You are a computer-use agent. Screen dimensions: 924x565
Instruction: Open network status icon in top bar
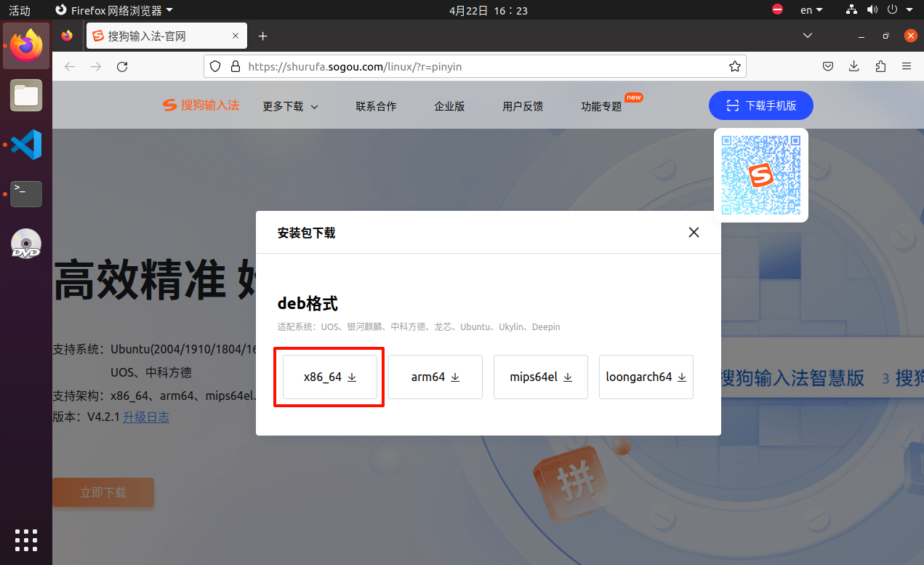click(853, 10)
